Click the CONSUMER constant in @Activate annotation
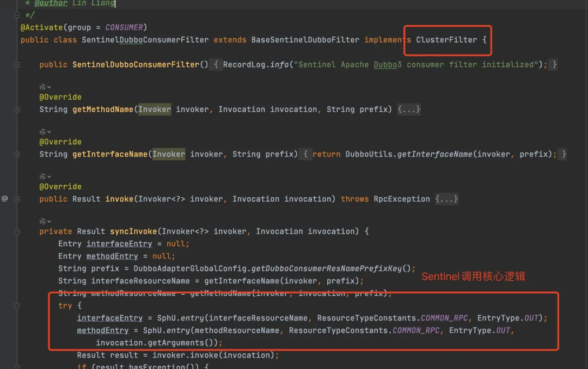588x369 pixels. [x=124, y=27]
